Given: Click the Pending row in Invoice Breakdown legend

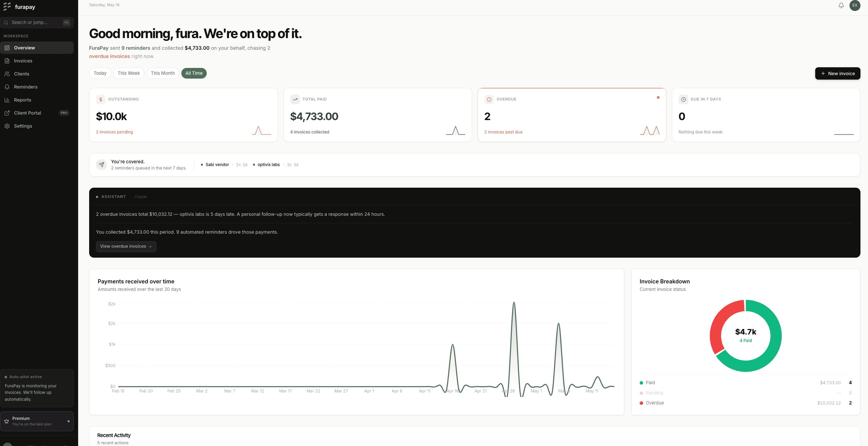Looking at the screenshot, I should (x=746, y=393).
